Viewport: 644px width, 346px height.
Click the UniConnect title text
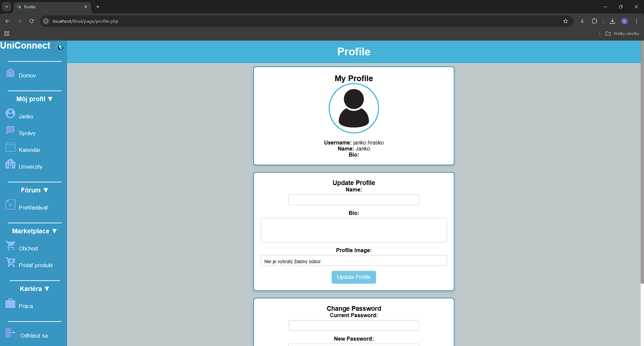[x=25, y=46]
